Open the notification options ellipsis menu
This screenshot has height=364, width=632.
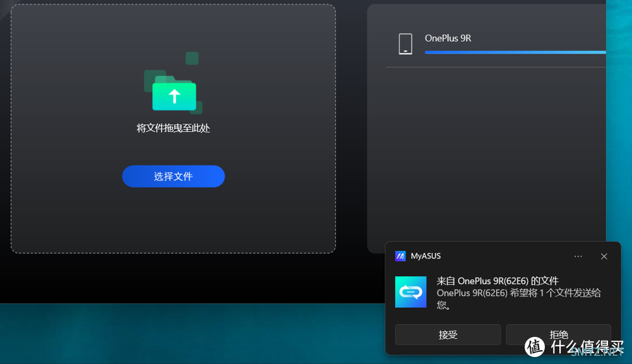point(578,257)
